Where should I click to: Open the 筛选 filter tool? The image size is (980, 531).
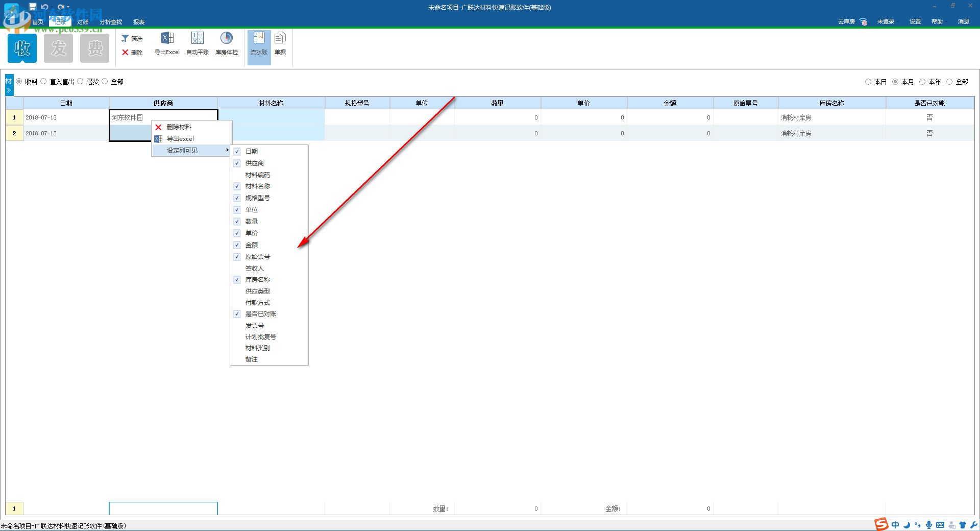coord(132,38)
